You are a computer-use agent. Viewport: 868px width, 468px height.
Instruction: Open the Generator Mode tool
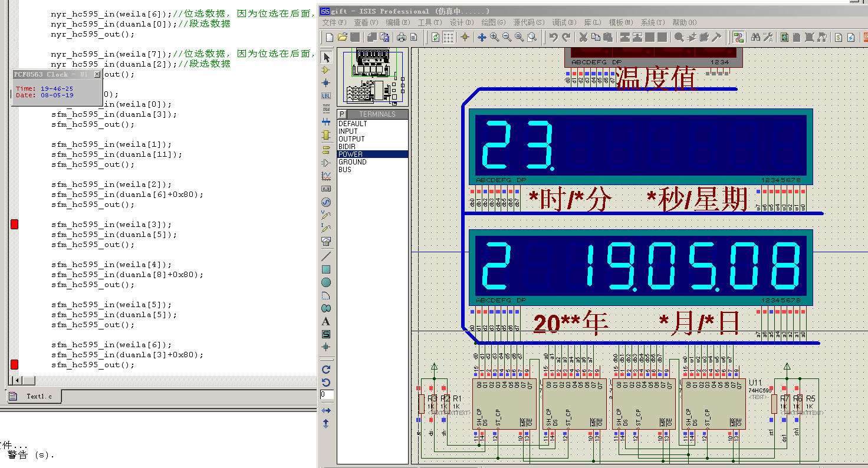click(326, 202)
